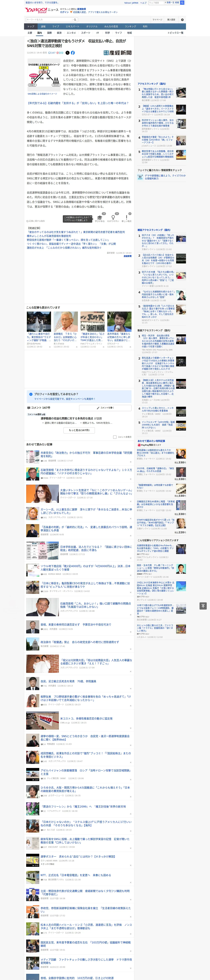Image resolution: width=210 pixels, height=980 pixels.
Task: Click the ログイン link in header
Action: 64,12
